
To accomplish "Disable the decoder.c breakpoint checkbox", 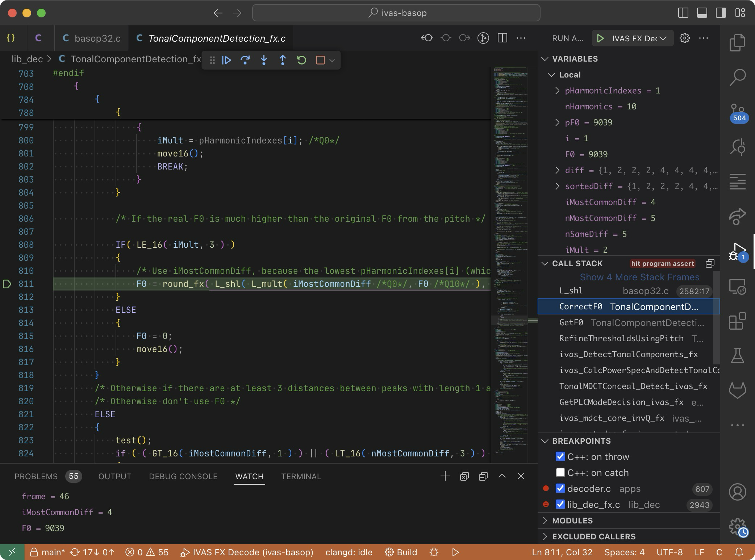I will point(560,488).
